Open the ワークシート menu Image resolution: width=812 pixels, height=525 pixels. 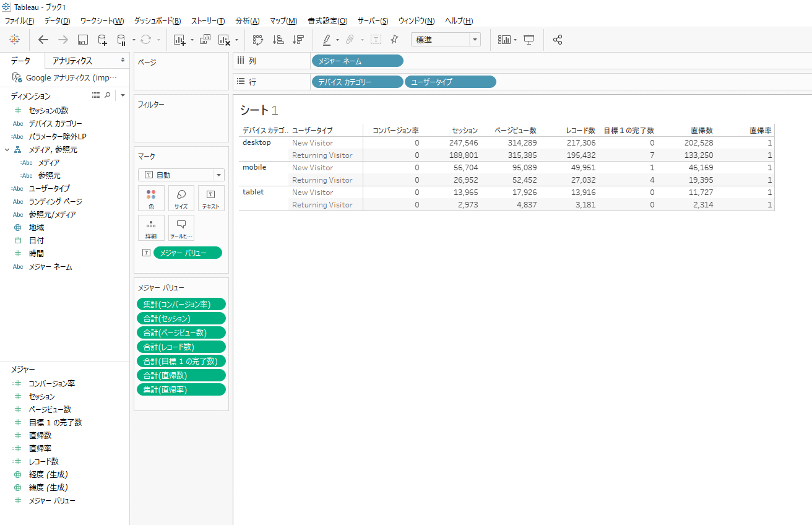(102, 21)
